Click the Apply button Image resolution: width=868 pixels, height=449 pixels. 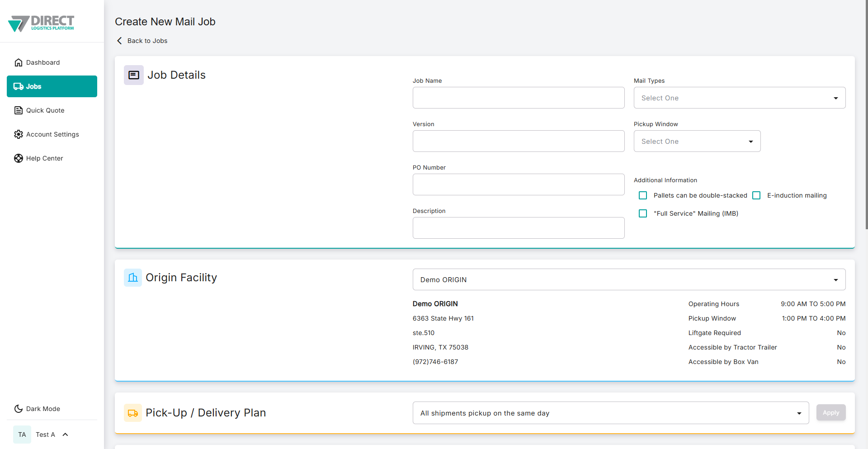click(831, 412)
